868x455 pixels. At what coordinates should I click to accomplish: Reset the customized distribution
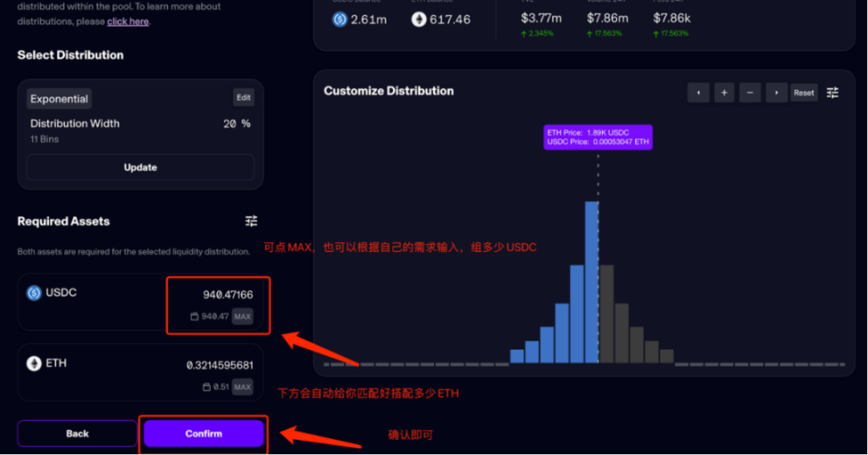pyautogui.click(x=804, y=93)
